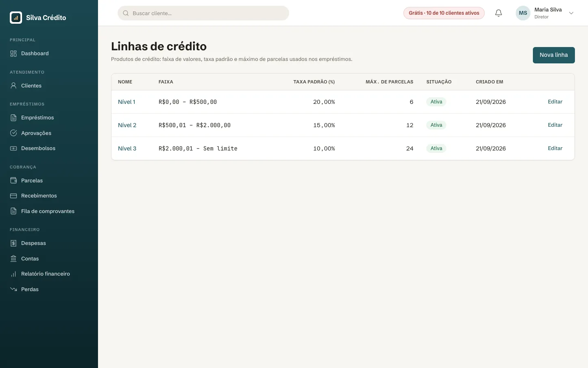Viewport: 588px width, 368px height.
Task: Click the CRIADO EM column header
Action: pyautogui.click(x=490, y=82)
